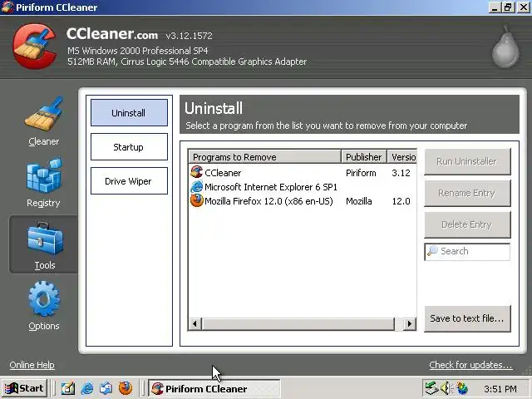Click the volume speaker tray icon
The image size is (532, 399).
pos(446,388)
